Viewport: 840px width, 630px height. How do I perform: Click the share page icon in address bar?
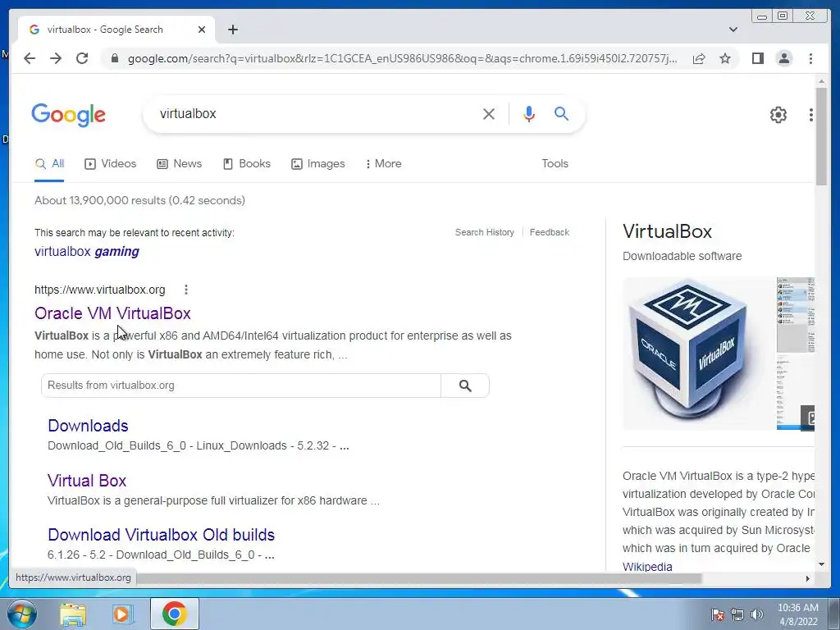tap(699, 58)
